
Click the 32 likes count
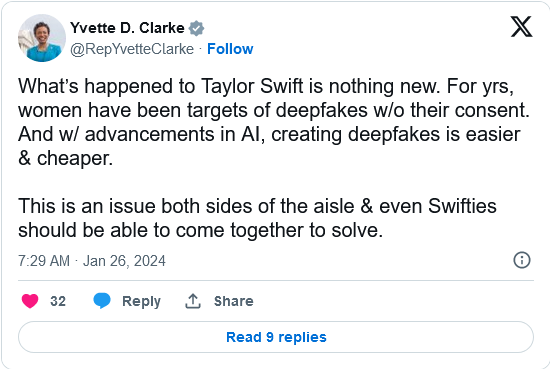tap(58, 301)
